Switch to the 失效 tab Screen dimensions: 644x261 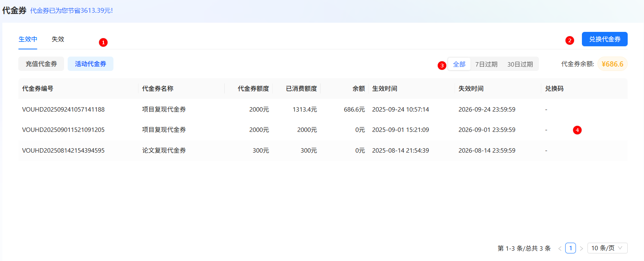[x=58, y=39]
